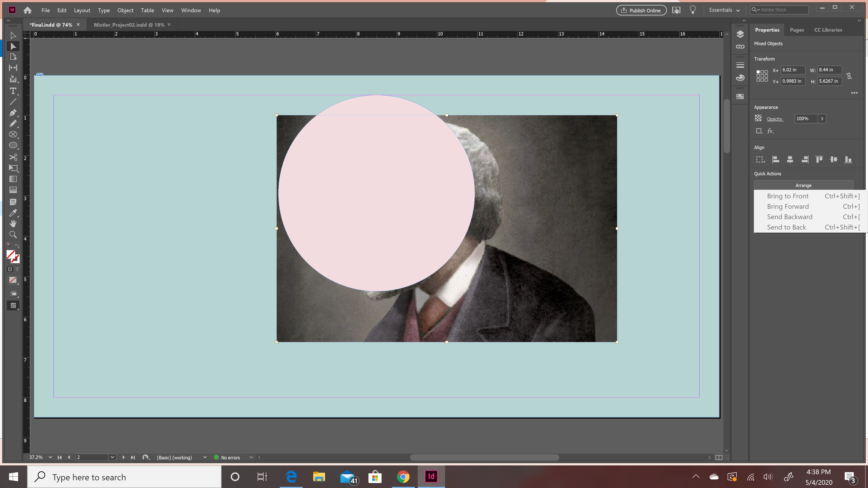Select the Eyedropper tool
Viewport: 868px width, 488px height.
click(13, 213)
